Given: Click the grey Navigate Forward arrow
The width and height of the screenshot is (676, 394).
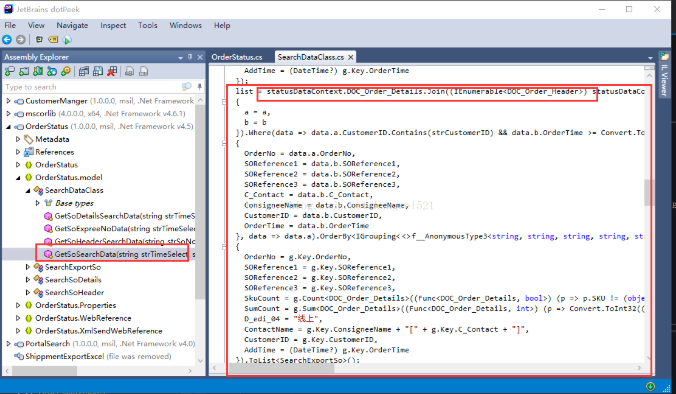Looking at the screenshot, I should (21, 40).
